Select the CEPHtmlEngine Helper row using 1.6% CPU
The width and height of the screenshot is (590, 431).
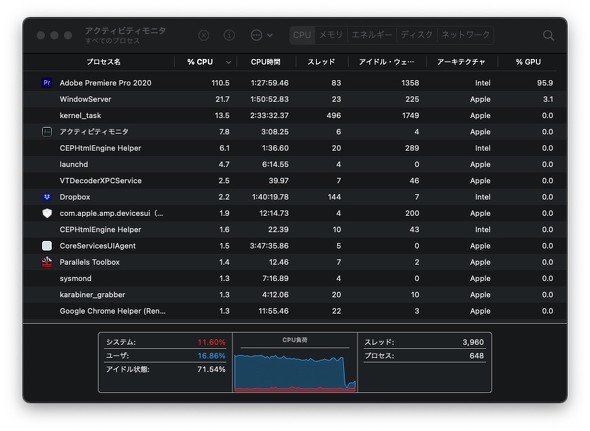coord(295,230)
